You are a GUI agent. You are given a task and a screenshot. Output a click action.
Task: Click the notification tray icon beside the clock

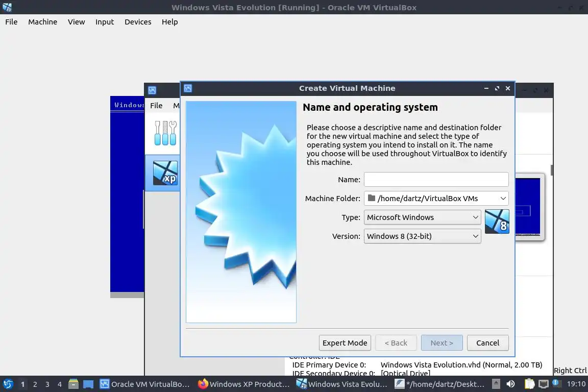(557, 383)
